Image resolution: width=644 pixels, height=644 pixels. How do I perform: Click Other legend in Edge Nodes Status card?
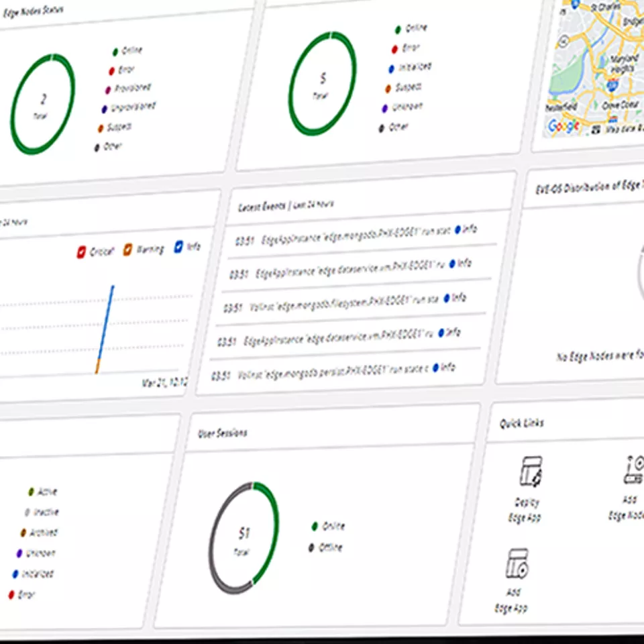[x=109, y=147]
